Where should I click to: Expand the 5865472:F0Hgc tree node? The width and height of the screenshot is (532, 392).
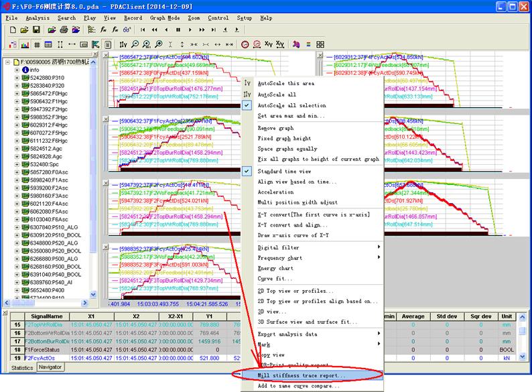tap(17, 93)
